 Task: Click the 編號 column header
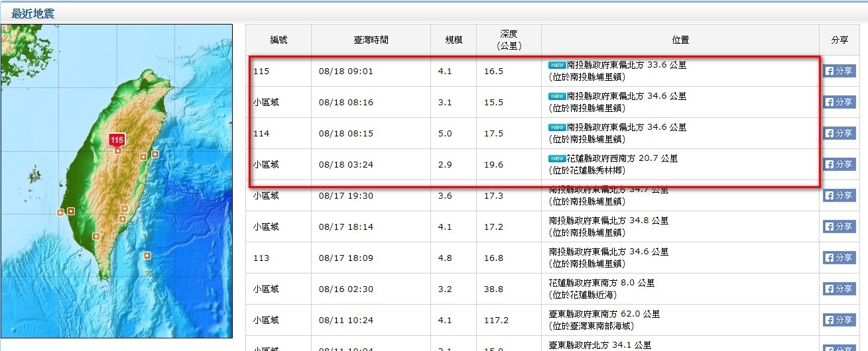pos(279,40)
